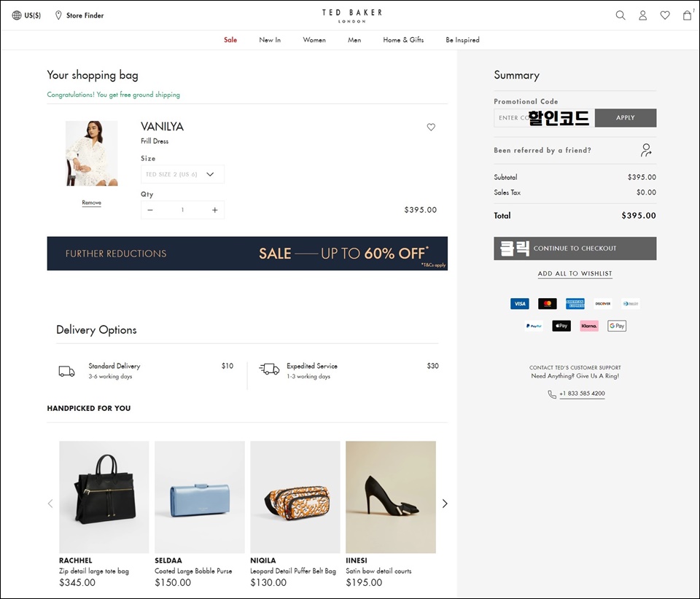The height and width of the screenshot is (599, 700).
Task: Increase quantity with plus button
Action: click(x=214, y=210)
